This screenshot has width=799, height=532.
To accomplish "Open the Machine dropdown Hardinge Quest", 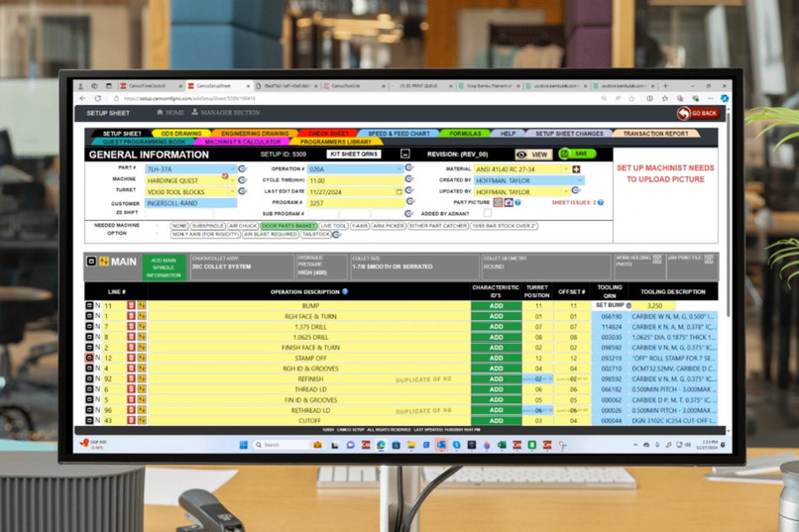I will click(191, 180).
